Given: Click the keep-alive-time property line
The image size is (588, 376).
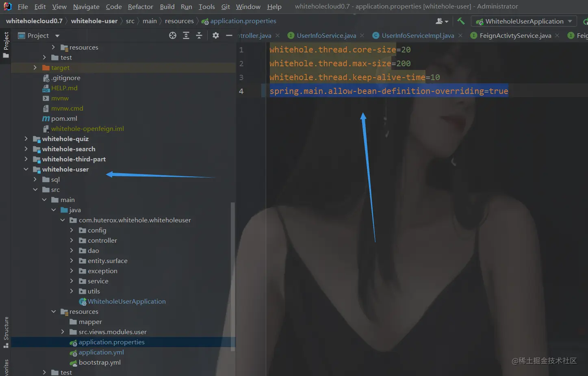Looking at the screenshot, I should click(355, 77).
